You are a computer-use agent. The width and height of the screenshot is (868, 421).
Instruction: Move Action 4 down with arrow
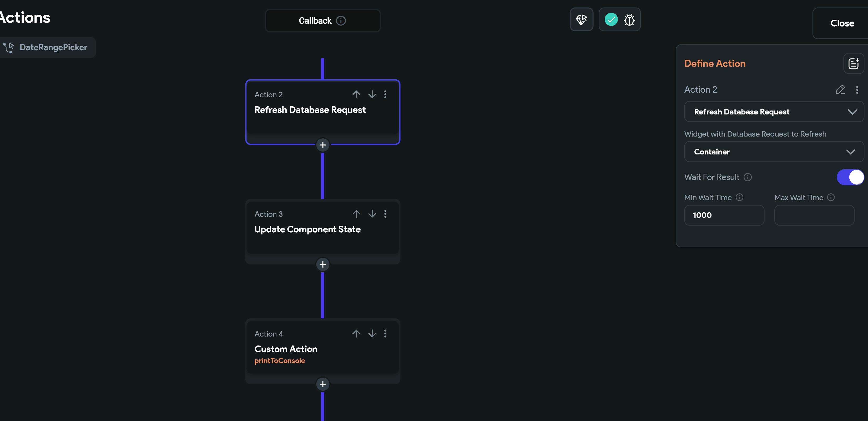[372, 333]
